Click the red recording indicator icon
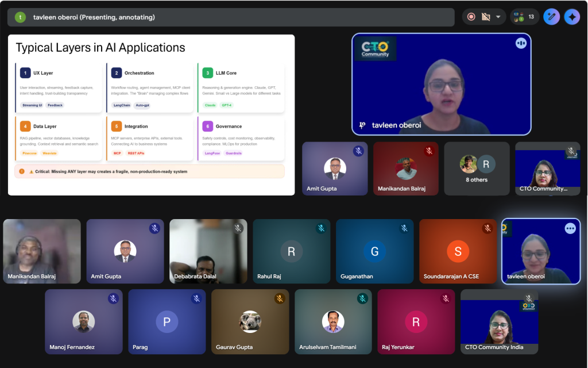 [471, 17]
